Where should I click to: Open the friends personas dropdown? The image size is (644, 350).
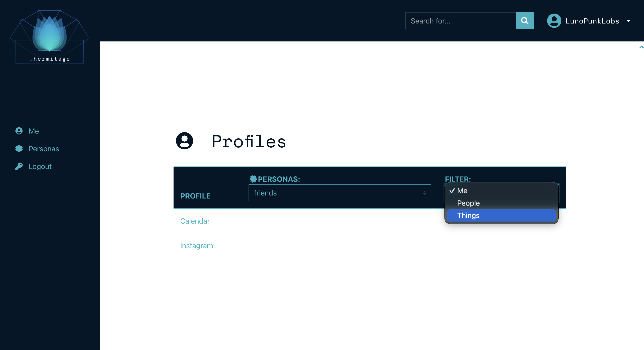click(339, 193)
